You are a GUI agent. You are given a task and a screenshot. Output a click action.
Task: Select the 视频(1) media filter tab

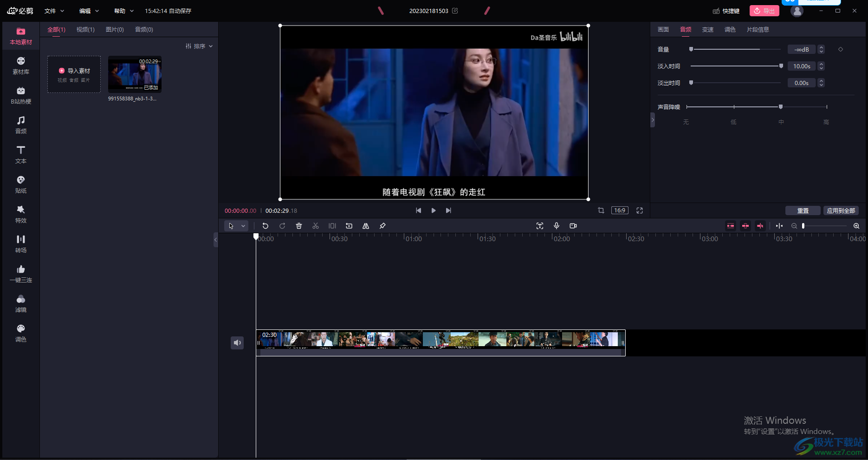click(85, 29)
